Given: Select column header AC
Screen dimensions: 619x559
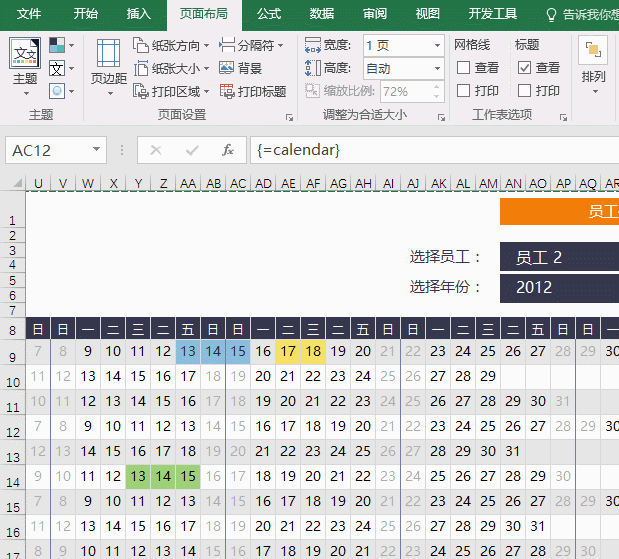Looking at the screenshot, I should point(238,183).
